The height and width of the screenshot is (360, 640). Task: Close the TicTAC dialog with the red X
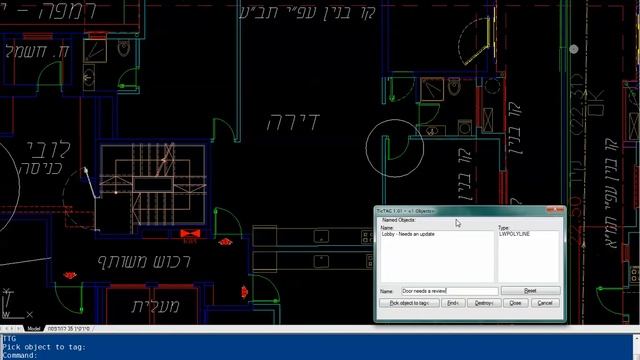(556, 210)
